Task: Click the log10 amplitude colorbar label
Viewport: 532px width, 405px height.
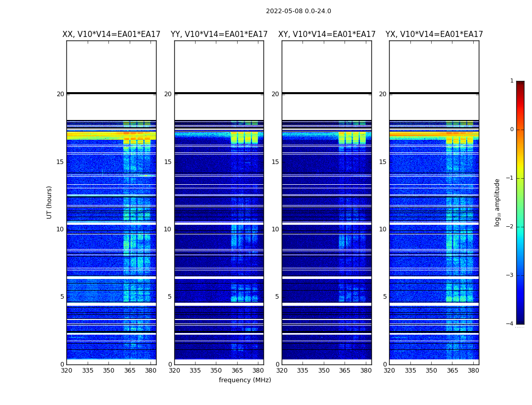Action: pyautogui.click(x=497, y=202)
